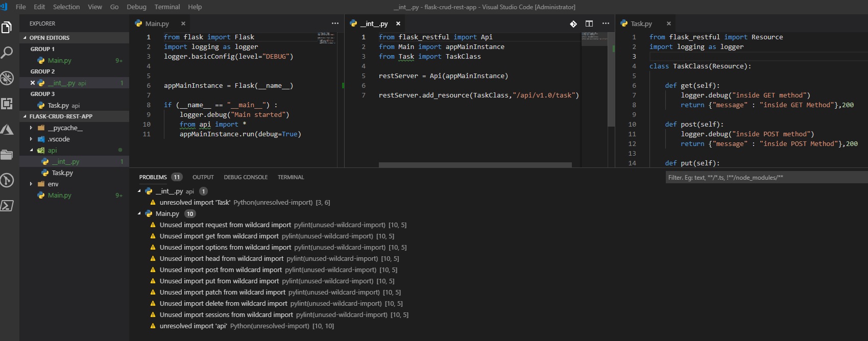Open the View menu
The height and width of the screenshot is (341, 868).
click(95, 7)
